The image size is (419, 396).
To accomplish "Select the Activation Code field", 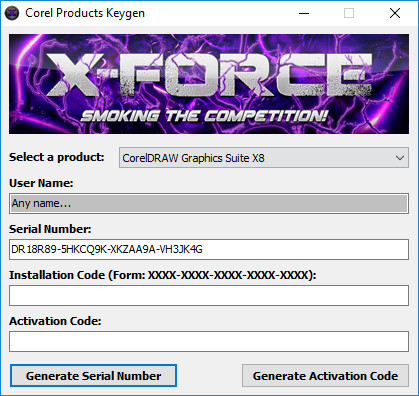I will (209, 341).
